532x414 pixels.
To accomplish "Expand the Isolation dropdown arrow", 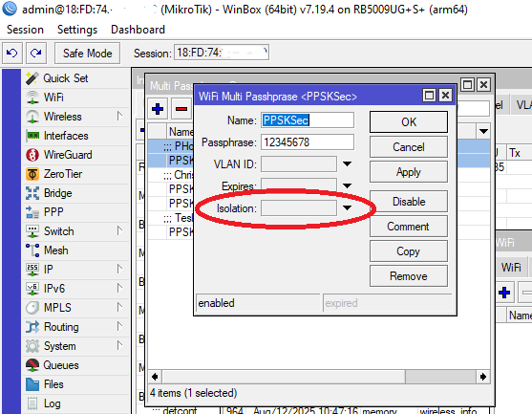I will pos(347,207).
